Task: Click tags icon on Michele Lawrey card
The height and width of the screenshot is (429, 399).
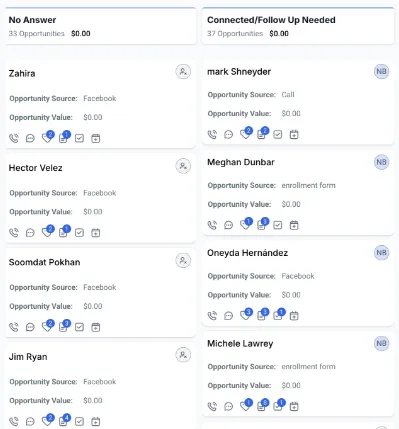Action: coord(245,406)
